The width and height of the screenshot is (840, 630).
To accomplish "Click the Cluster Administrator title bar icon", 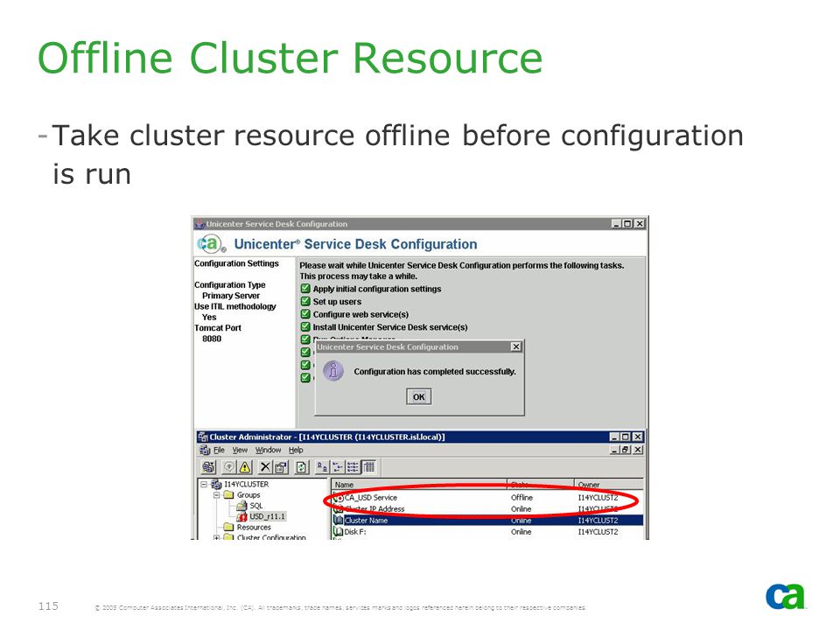I will 202,437.
